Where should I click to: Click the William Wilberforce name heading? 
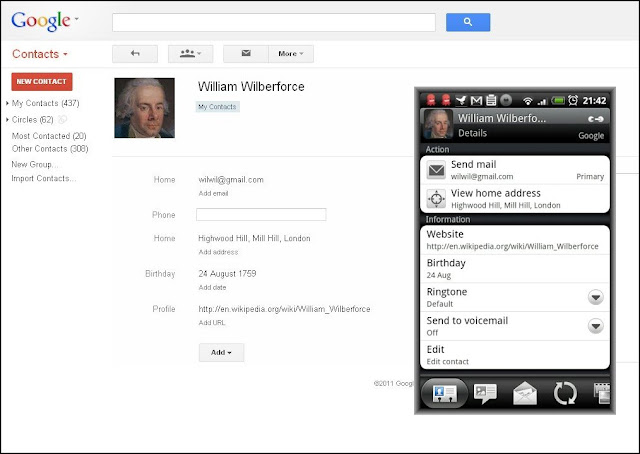[x=251, y=87]
